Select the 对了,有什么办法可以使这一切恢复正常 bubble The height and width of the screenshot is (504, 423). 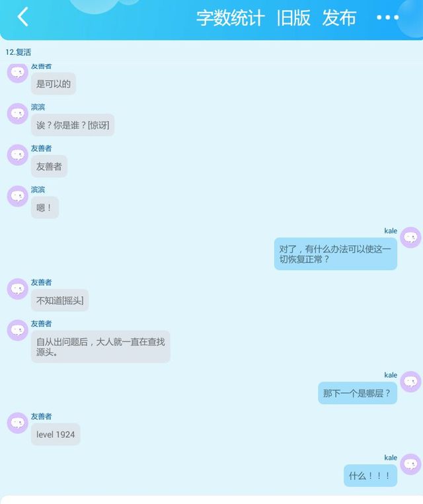[x=336, y=254]
